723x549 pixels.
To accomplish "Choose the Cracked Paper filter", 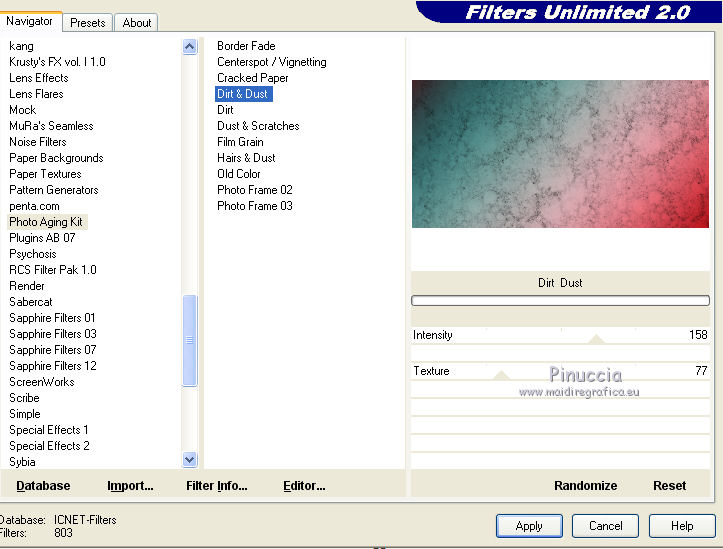I will click(x=253, y=78).
